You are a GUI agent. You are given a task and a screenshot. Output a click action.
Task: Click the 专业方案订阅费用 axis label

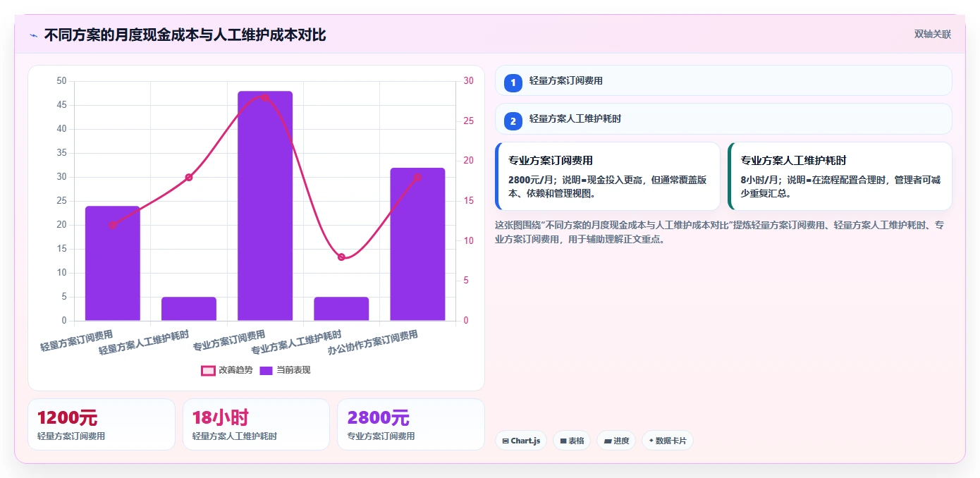(229, 341)
